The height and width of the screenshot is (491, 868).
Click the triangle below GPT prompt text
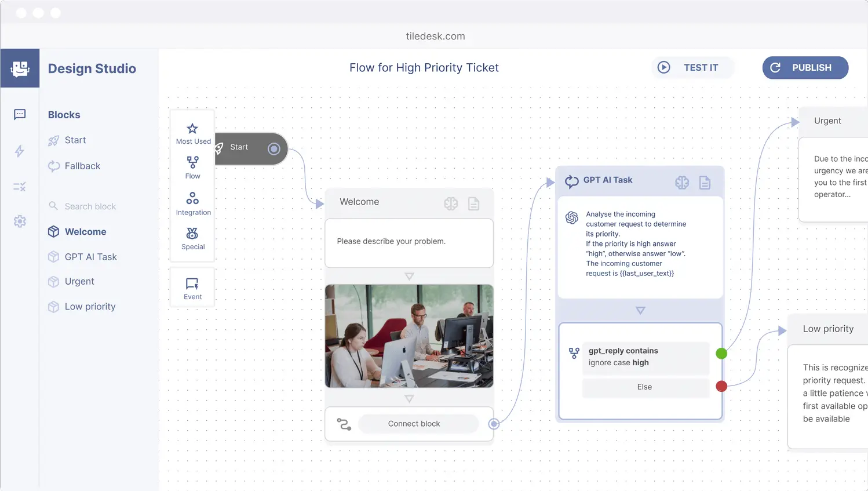[x=640, y=311]
